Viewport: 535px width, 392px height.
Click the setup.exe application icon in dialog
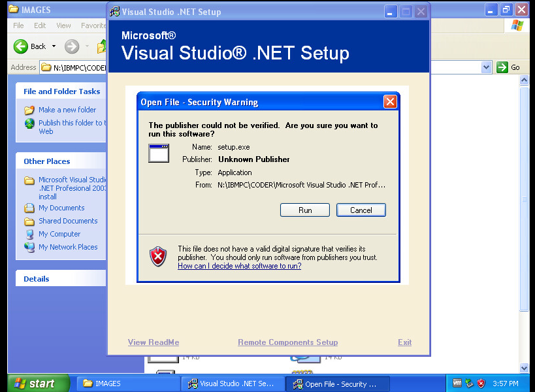(159, 153)
